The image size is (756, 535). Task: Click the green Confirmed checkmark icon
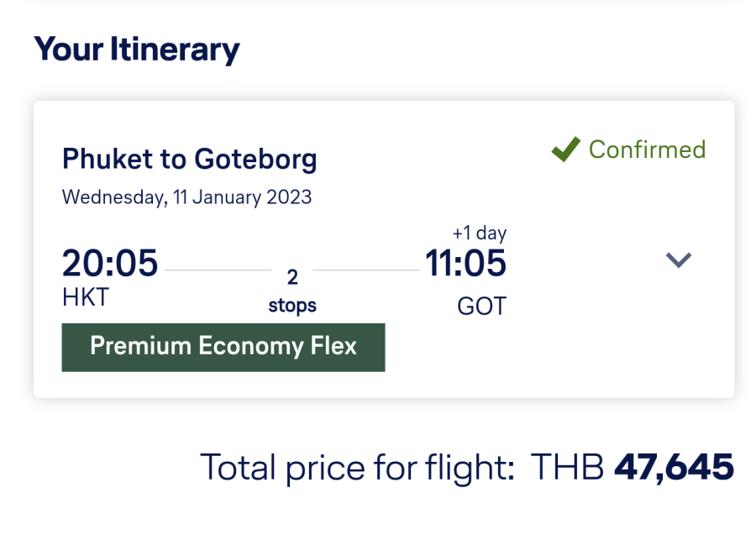[x=566, y=150]
